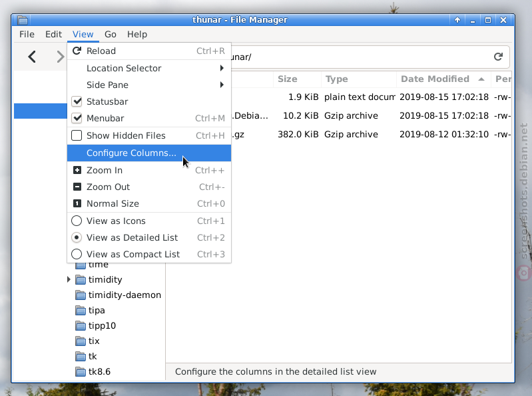Click the tk folder icon

(x=81, y=356)
